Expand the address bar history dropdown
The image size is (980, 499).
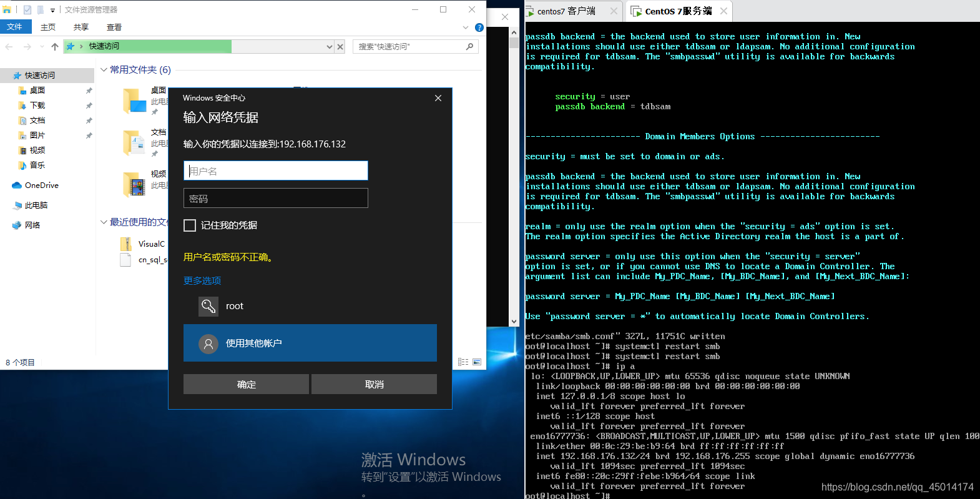pyautogui.click(x=330, y=47)
